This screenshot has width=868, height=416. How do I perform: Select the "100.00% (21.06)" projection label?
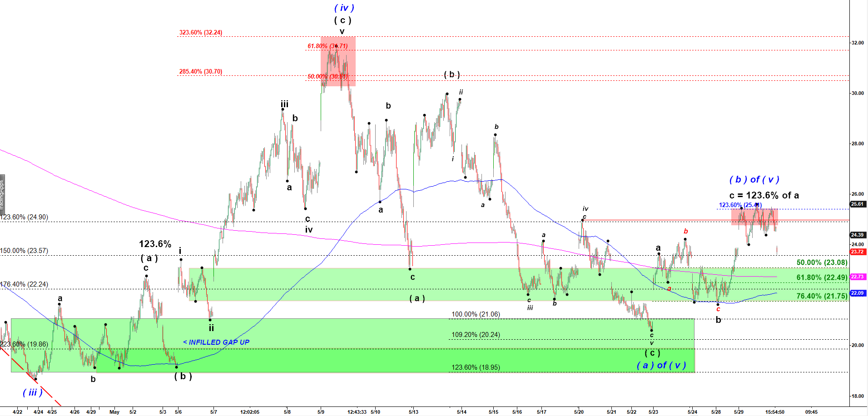point(476,314)
